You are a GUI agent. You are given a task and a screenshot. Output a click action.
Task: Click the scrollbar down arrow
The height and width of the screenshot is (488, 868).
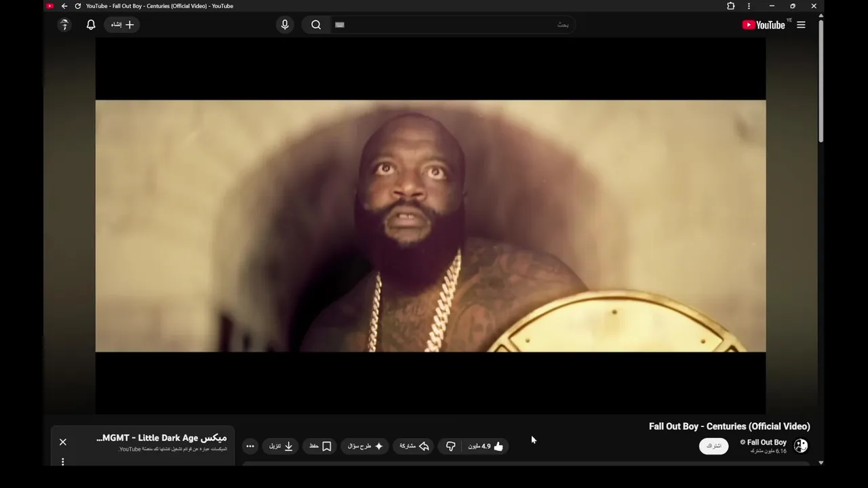[821, 463]
